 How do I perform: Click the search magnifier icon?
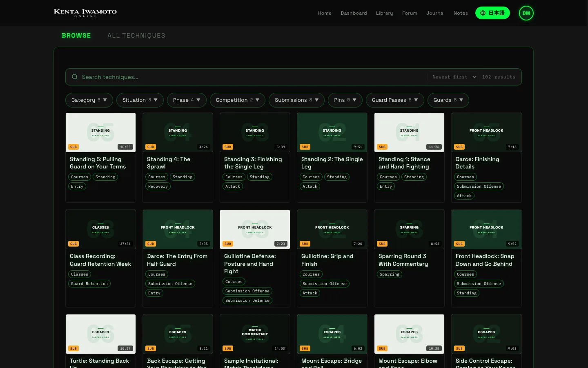[x=75, y=77]
